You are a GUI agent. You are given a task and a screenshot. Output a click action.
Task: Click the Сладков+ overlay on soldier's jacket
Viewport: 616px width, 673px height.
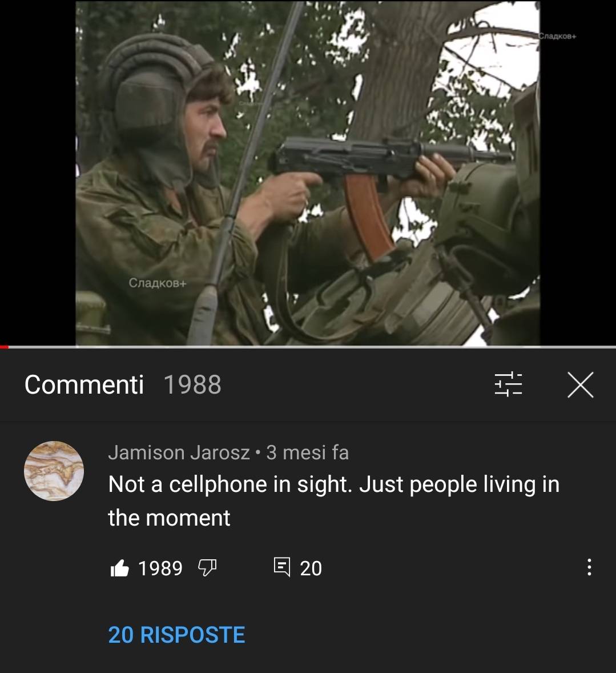tap(158, 283)
